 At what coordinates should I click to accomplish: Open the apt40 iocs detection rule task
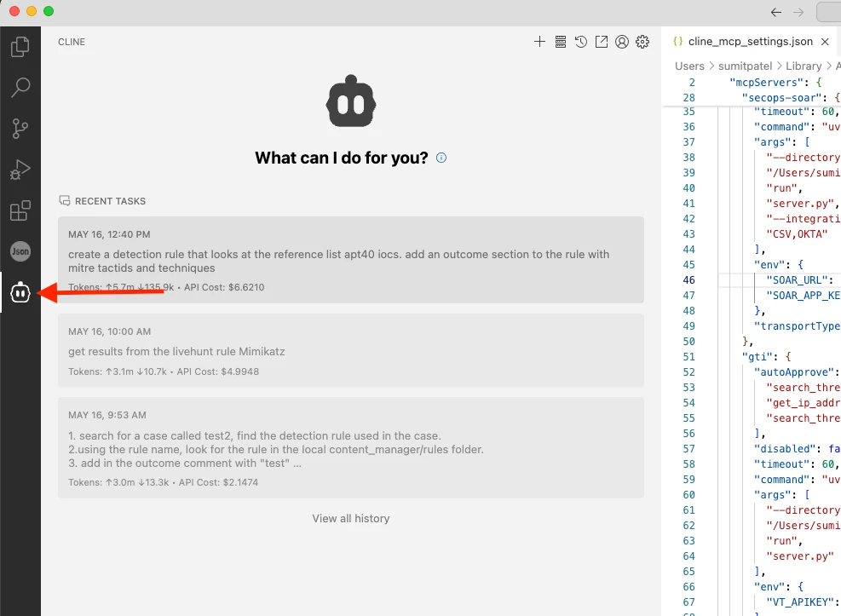tap(351, 260)
